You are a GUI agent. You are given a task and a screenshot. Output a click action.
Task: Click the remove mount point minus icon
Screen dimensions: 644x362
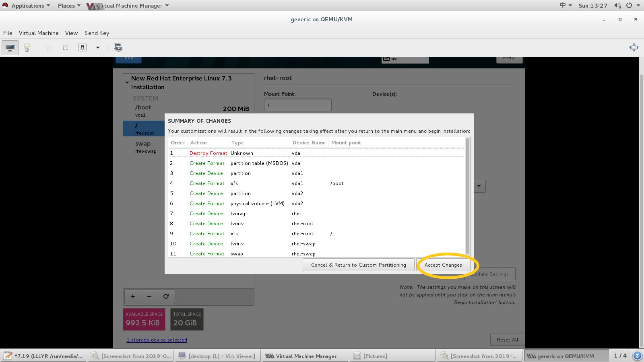149,296
